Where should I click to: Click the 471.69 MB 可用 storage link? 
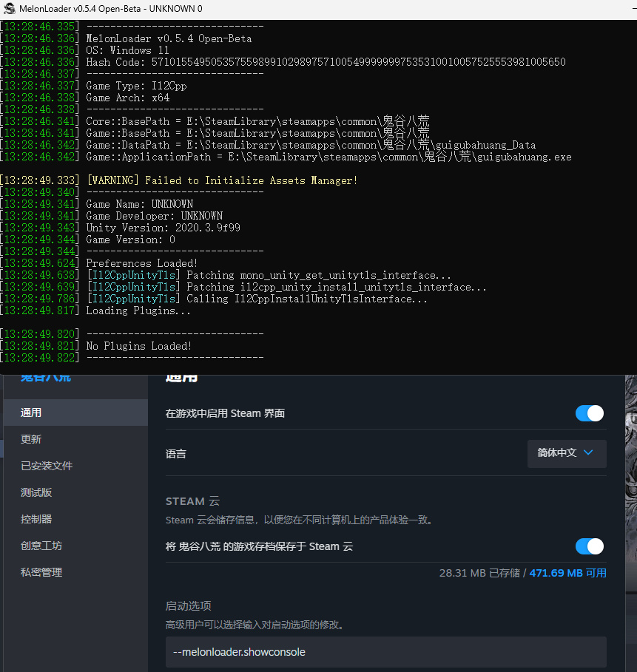[567, 573]
